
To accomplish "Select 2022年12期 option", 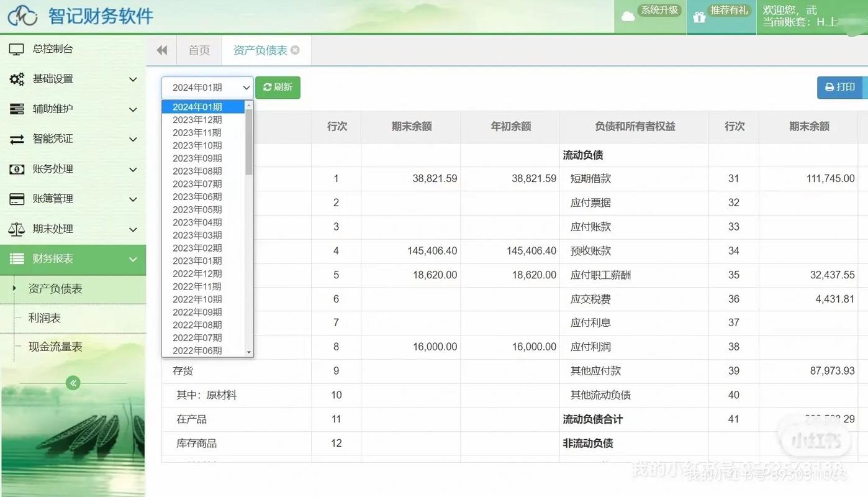I will (x=203, y=274).
